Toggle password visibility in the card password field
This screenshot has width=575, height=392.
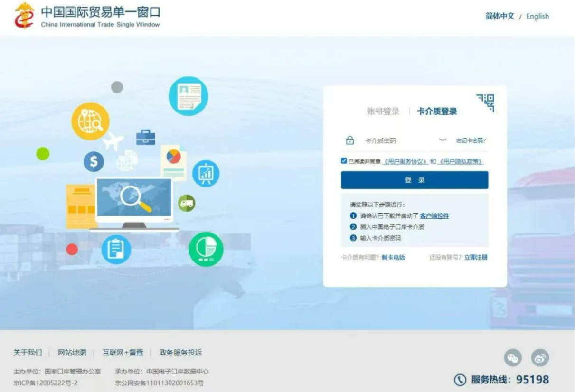[x=443, y=139]
